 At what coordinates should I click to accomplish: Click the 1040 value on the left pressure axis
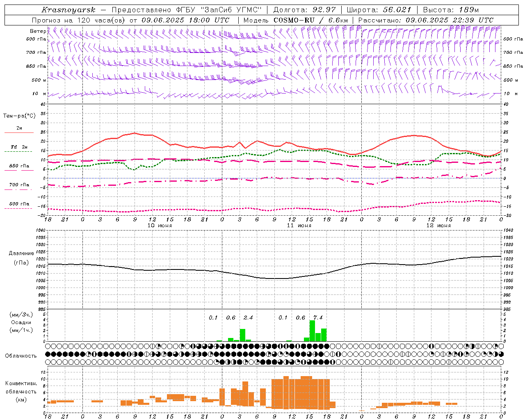pos(41,231)
